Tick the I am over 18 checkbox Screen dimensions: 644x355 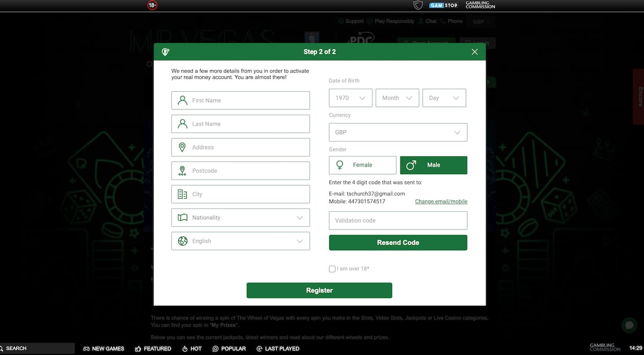(x=332, y=269)
